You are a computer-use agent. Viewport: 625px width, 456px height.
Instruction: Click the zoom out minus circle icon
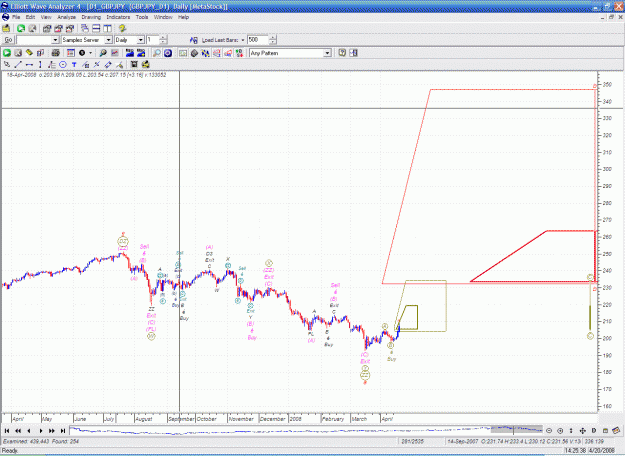pos(549,430)
